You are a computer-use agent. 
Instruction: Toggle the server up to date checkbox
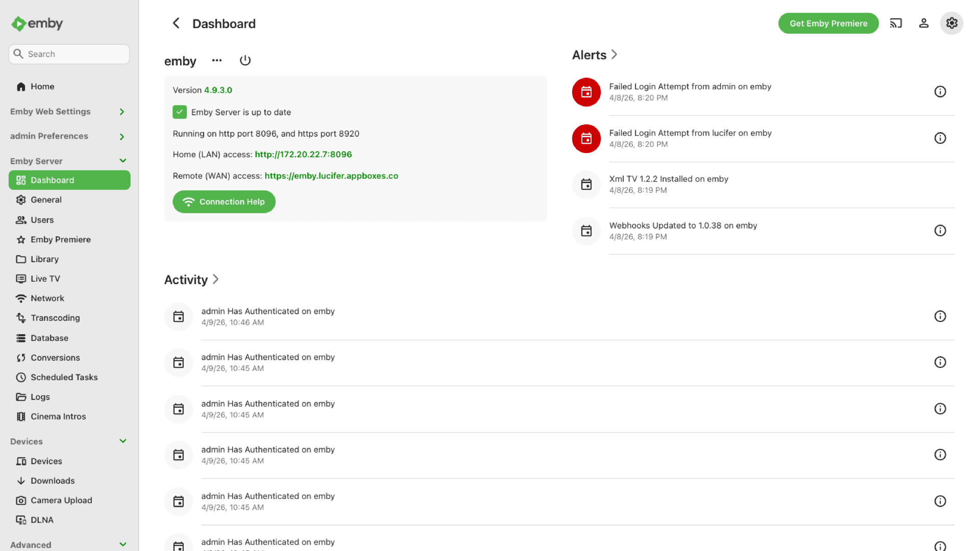click(x=180, y=112)
